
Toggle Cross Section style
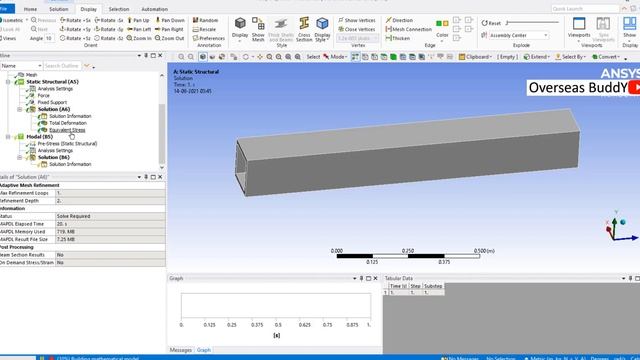coord(304,29)
